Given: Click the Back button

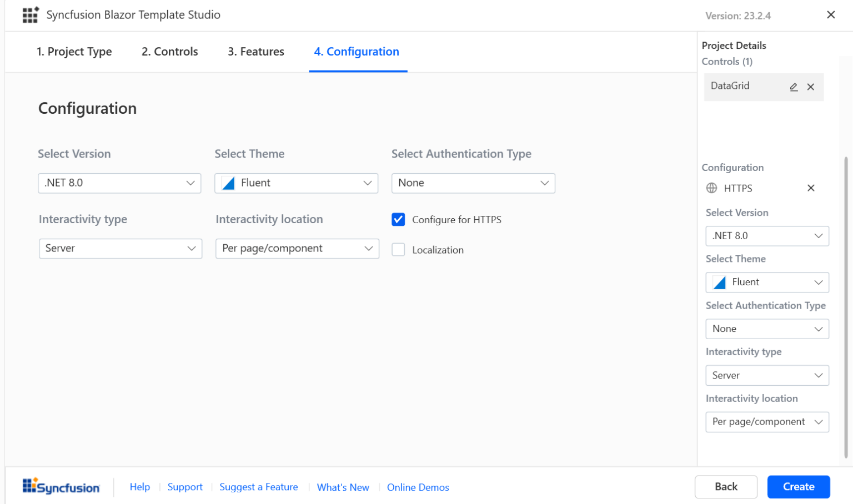Looking at the screenshot, I should pyautogui.click(x=726, y=487).
